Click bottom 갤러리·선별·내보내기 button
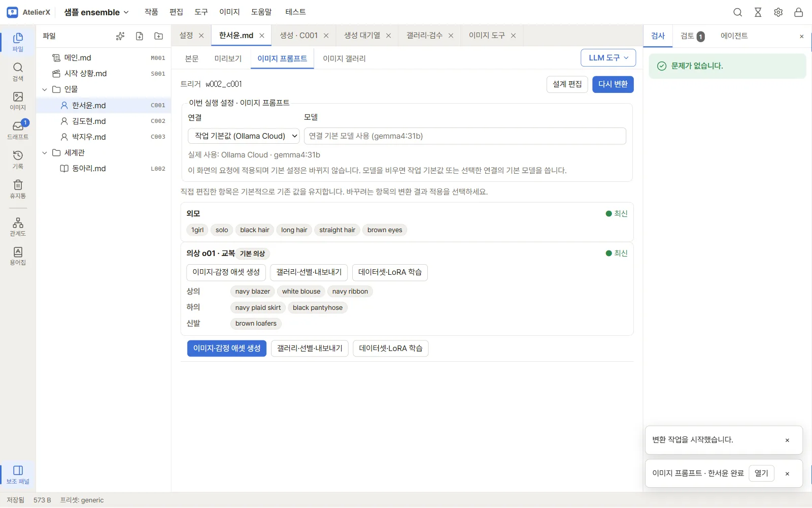 click(x=310, y=348)
